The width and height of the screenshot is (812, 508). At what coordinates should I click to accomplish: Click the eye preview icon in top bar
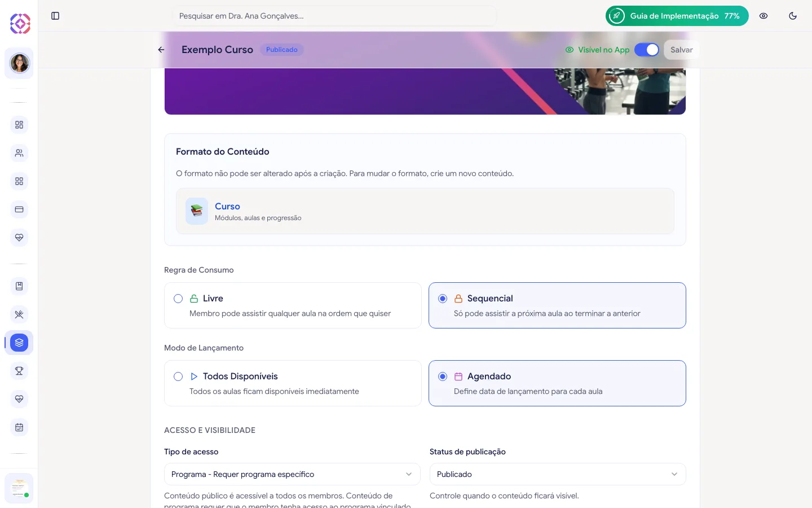point(764,16)
